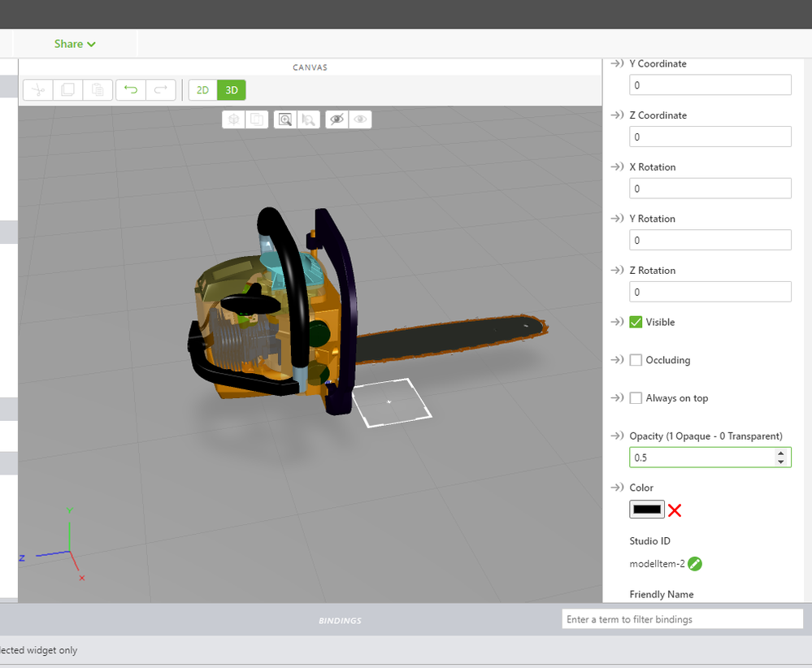This screenshot has height=668, width=812.
Task: Decrease opacity with the stepper down arrow
Action: [781, 462]
